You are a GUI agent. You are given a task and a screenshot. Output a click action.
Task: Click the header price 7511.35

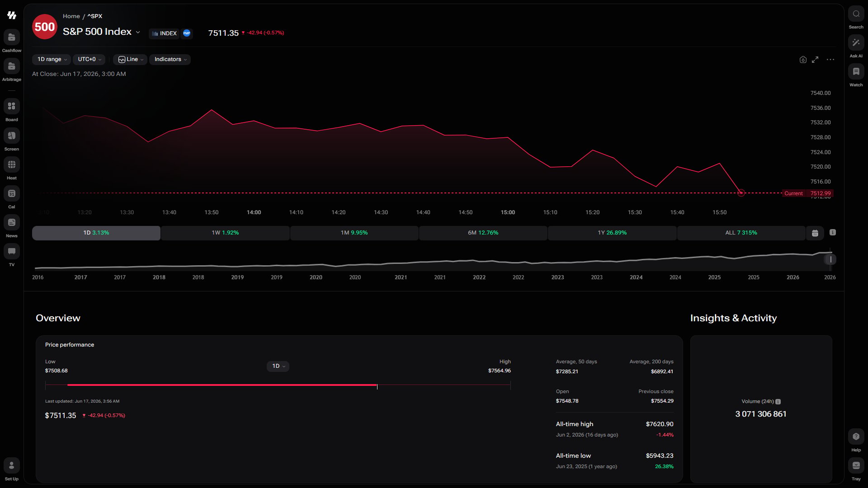[223, 33]
